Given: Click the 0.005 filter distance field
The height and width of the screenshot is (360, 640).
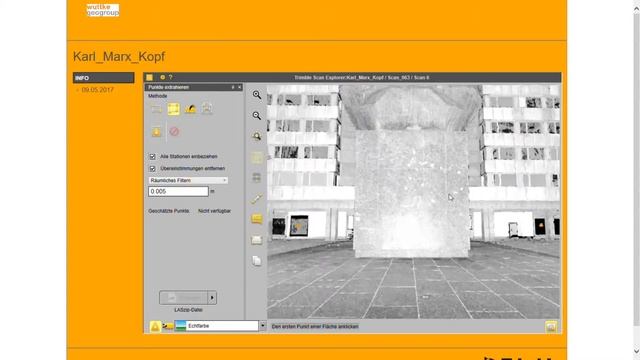Looking at the screenshot, I should [x=178, y=191].
